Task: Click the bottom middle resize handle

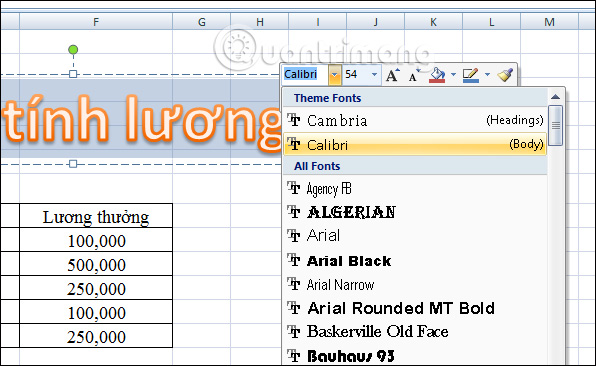Action: click(x=73, y=164)
